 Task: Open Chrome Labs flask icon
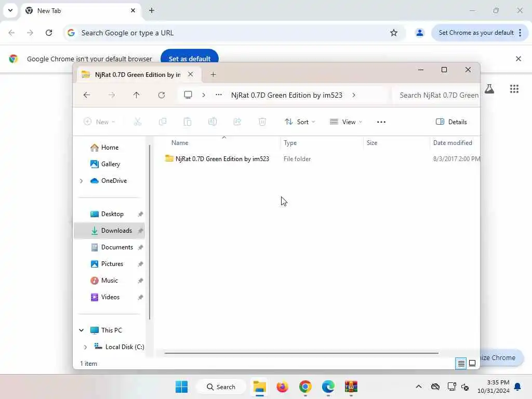(x=489, y=89)
